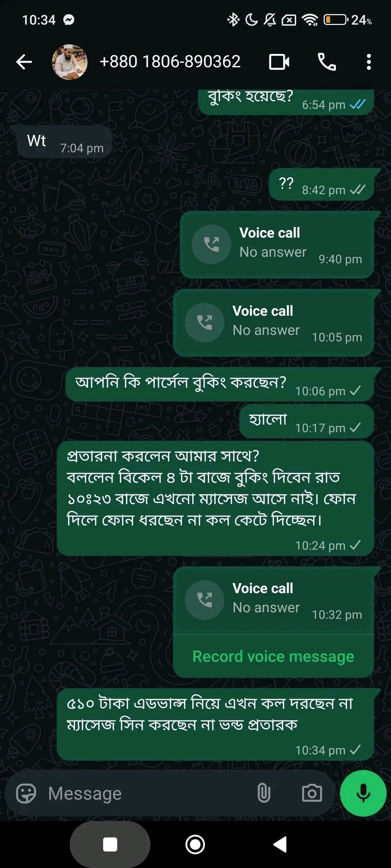Open the three-dot more options menu
This screenshot has height=868, width=391.
point(369,62)
